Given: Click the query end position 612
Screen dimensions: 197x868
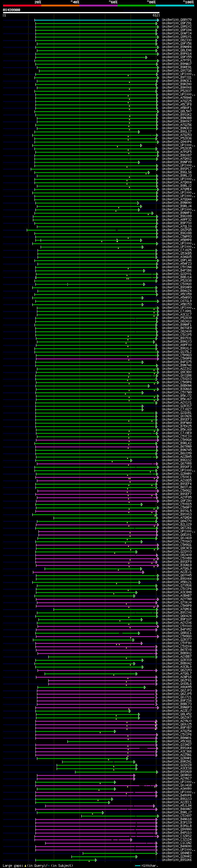Looking at the screenshot, I should (155, 15).
